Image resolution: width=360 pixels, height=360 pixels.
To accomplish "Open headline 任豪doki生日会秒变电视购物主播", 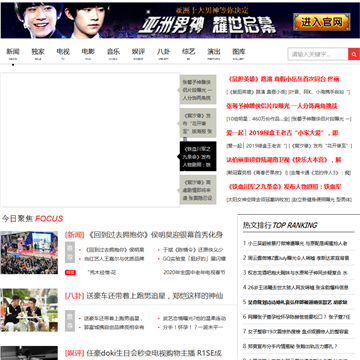I will pyautogui.click(x=154, y=353).
